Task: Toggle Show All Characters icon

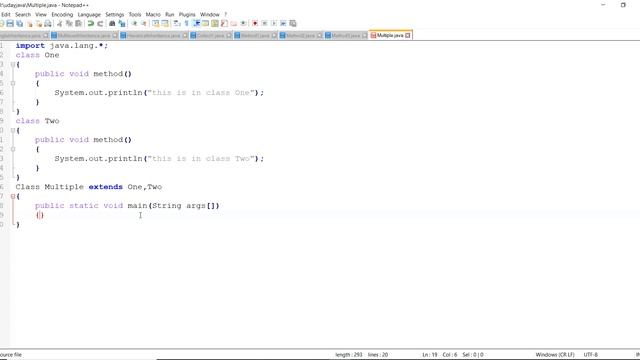Action: [187, 24]
